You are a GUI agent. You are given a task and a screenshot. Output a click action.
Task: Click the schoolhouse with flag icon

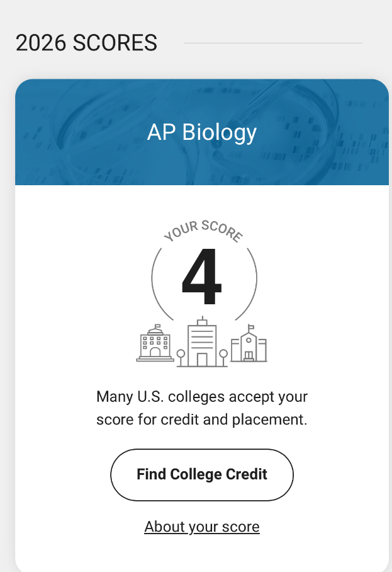249,343
